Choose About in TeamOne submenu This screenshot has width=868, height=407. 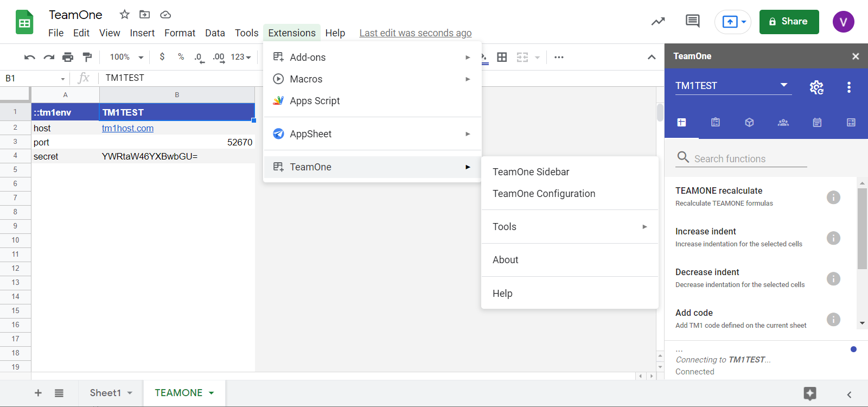click(570, 260)
